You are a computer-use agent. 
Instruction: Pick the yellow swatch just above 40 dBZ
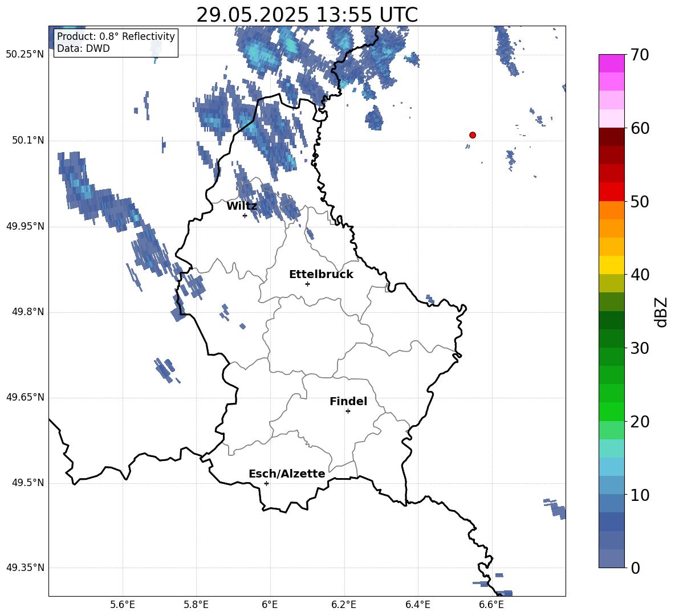[611, 265]
